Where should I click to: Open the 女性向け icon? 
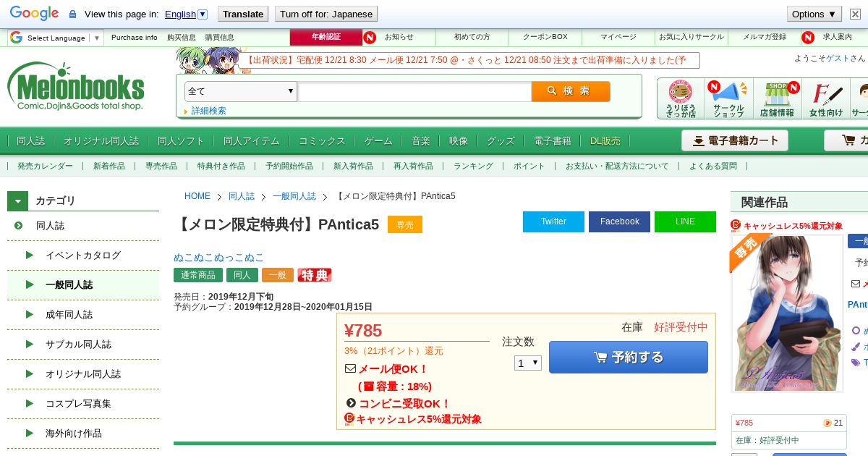click(x=826, y=98)
